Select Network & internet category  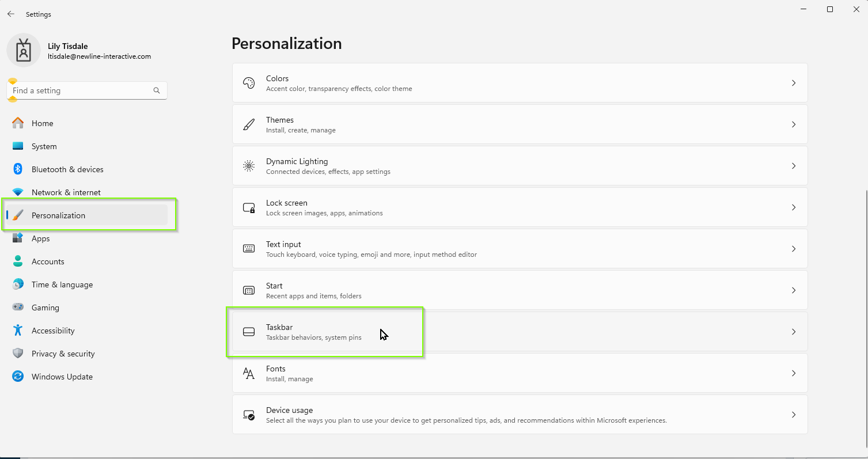[x=86, y=192]
